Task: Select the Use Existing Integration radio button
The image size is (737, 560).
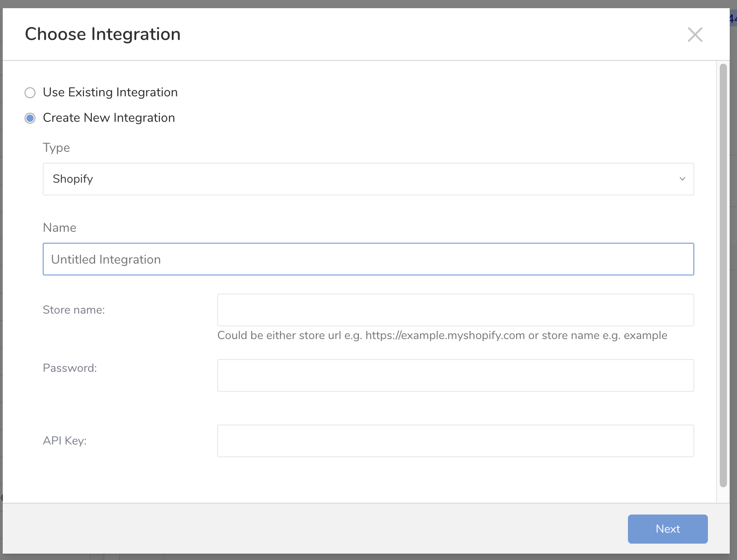Action: pyautogui.click(x=30, y=93)
